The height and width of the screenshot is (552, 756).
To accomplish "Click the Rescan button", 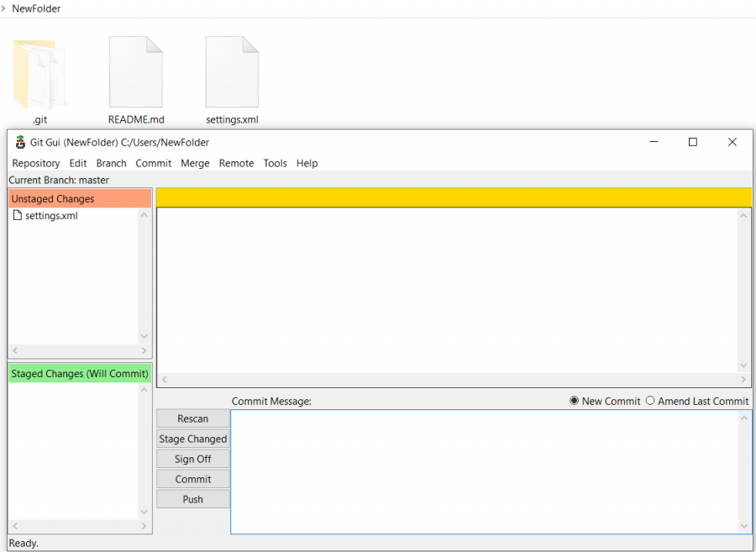I will click(x=193, y=418).
